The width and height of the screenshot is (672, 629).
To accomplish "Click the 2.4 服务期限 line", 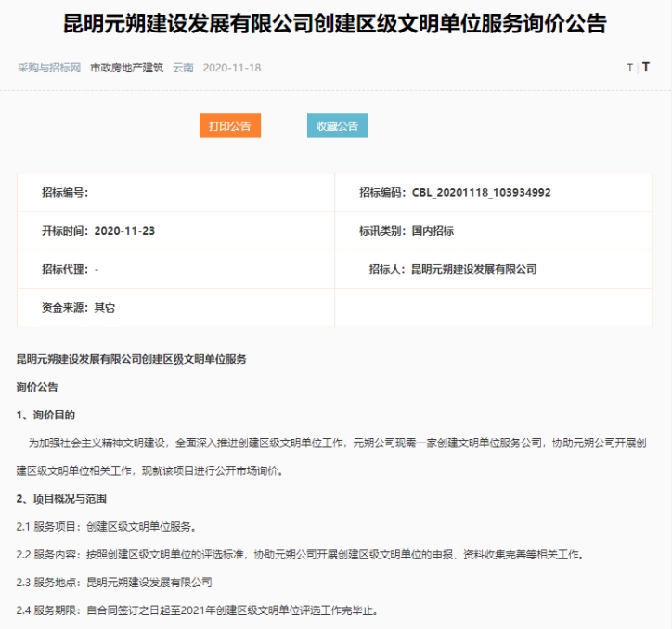I will coord(197,610).
